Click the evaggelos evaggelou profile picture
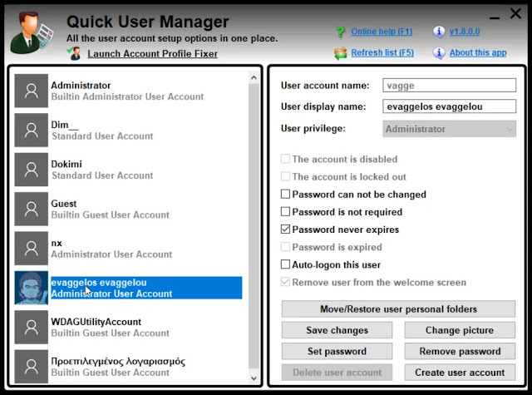The image size is (532, 395). [32, 288]
